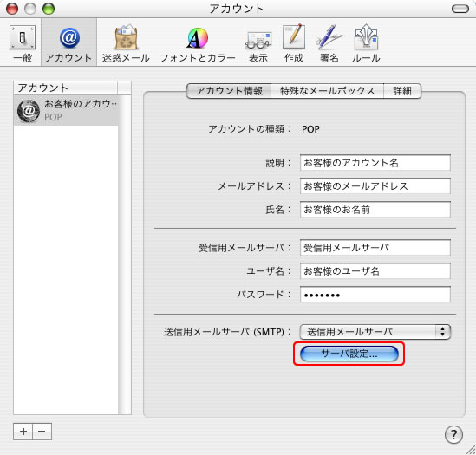Open the 作成 composing preferences pane
The width and height of the screenshot is (476, 455).
pos(294,43)
